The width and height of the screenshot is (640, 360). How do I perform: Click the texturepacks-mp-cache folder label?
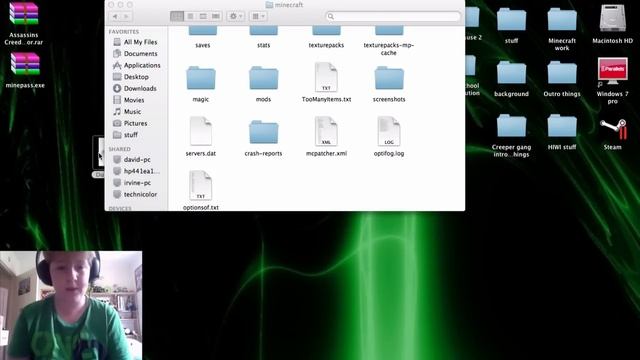(x=389, y=49)
